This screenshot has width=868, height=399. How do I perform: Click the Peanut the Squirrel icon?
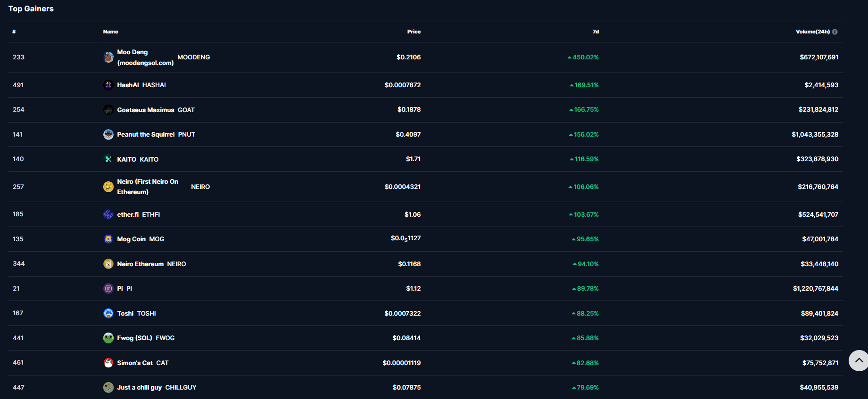pos(108,135)
